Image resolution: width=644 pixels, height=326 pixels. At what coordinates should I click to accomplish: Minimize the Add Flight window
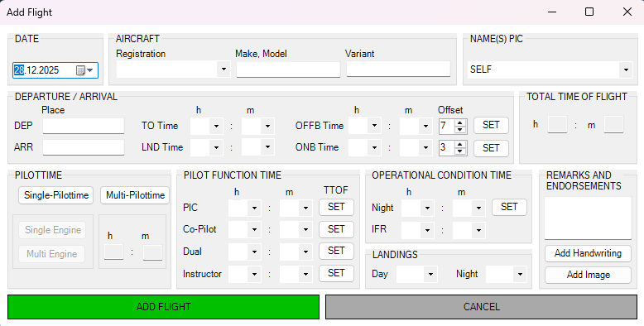[552, 12]
